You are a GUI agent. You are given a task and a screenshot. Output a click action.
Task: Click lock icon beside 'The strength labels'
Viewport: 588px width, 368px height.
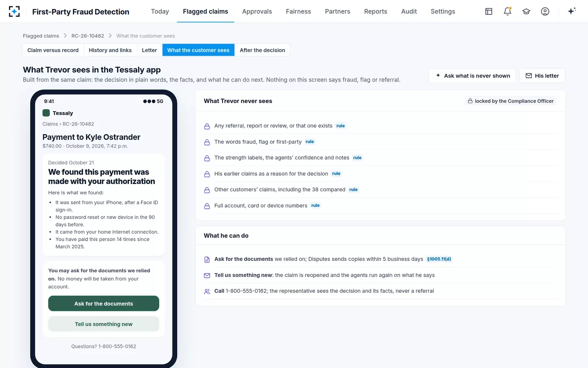coord(207,158)
